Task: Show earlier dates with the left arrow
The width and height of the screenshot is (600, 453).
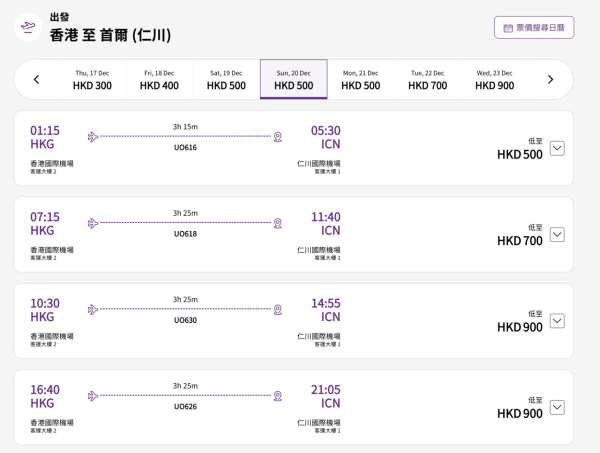Action: [36, 80]
